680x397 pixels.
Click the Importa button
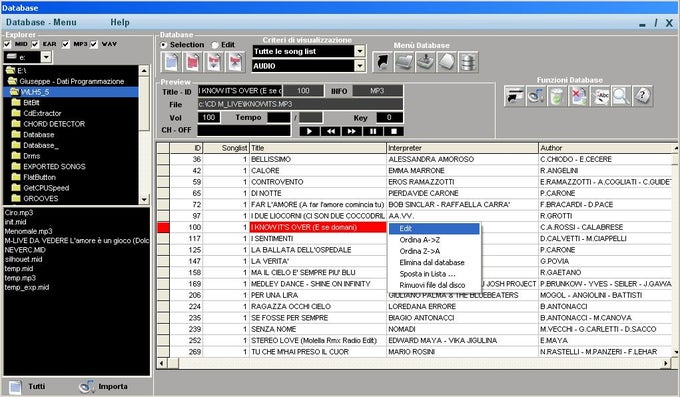pos(104,386)
